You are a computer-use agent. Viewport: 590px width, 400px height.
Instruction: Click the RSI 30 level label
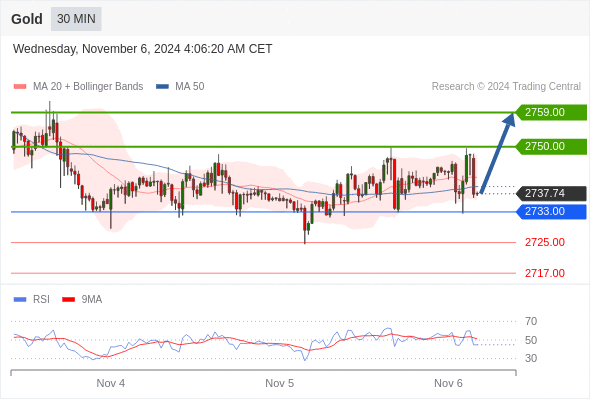point(531,358)
